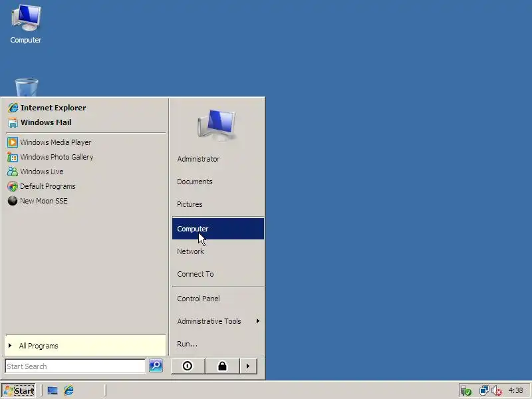Click the Start button on taskbar
The image size is (532, 399).
click(x=19, y=390)
